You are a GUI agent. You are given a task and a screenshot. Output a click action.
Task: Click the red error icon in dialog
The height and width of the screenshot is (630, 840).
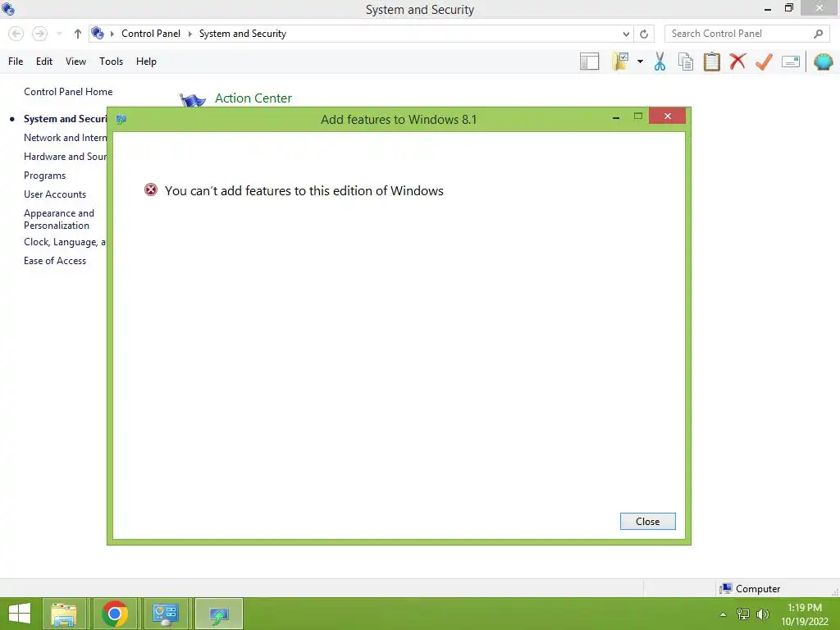(151, 189)
